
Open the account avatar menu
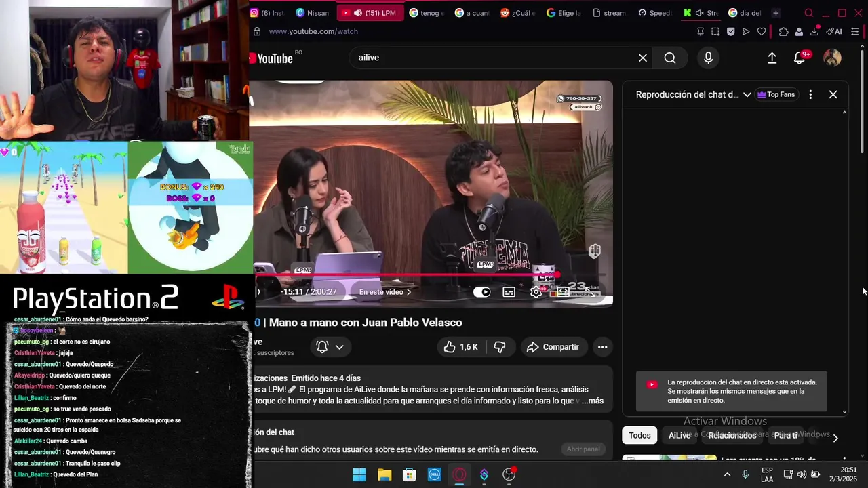(x=832, y=58)
